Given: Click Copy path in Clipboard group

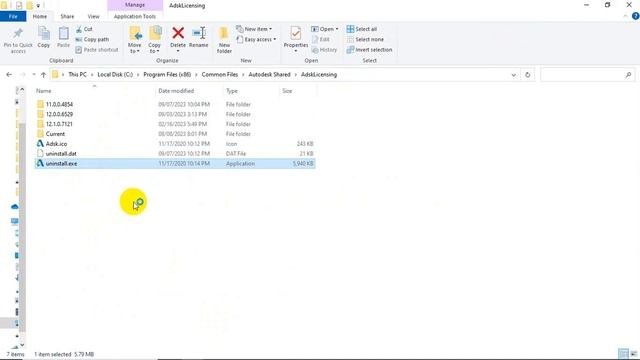Looking at the screenshot, I should coord(92,40).
